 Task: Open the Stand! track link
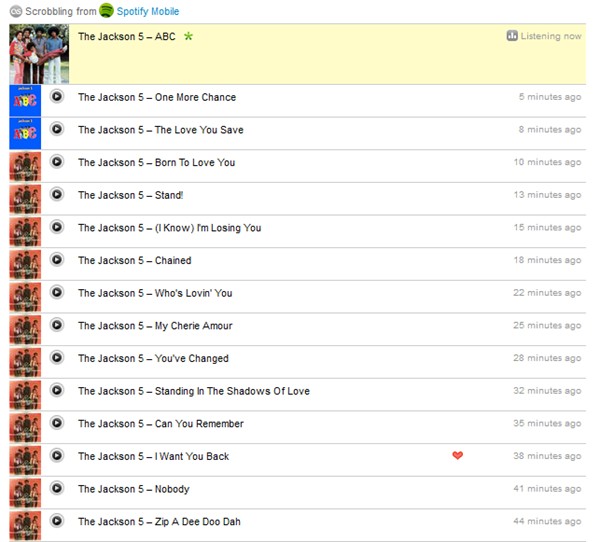[169, 195]
